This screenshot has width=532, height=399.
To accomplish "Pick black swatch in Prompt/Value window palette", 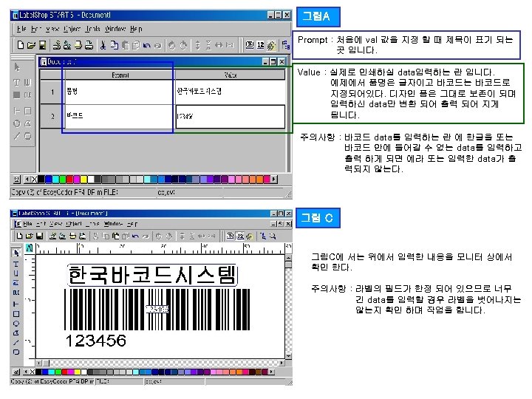I will [x=41, y=179].
